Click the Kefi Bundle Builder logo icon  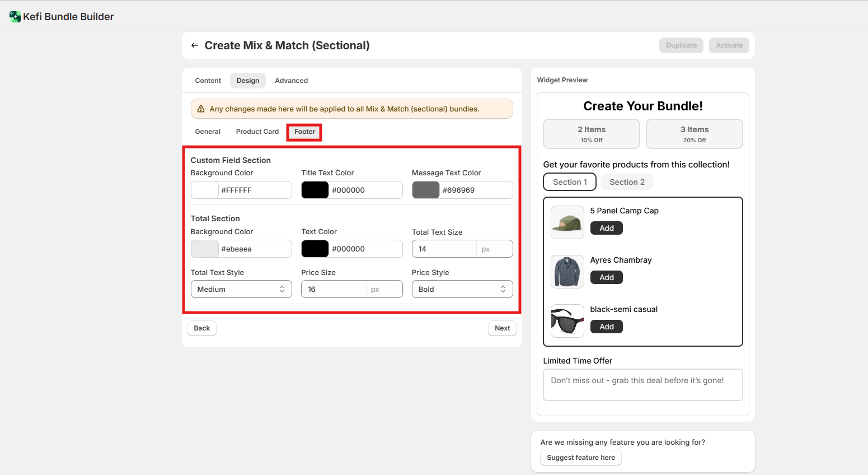tap(15, 17)
